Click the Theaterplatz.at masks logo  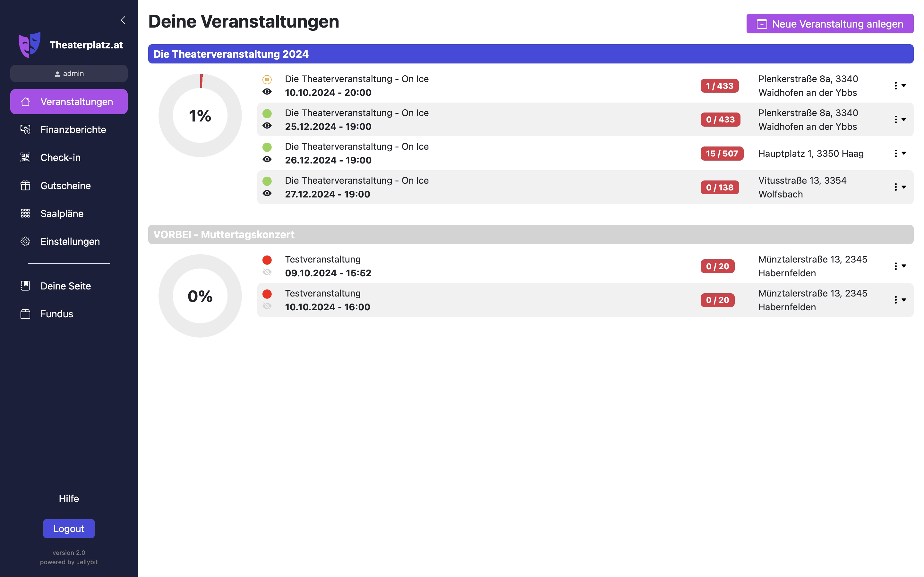coord(30,45)
